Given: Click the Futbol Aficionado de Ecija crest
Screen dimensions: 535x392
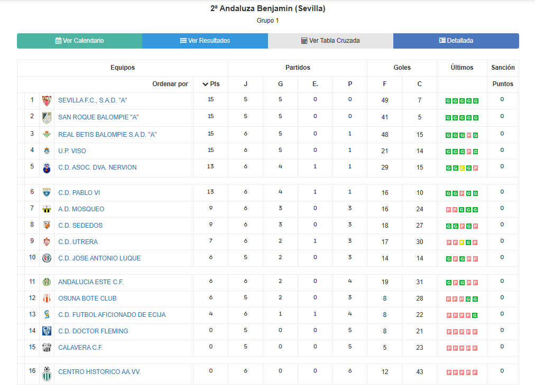Looking at the screenshot, I should pyautogui.click(x=47, y=315).
